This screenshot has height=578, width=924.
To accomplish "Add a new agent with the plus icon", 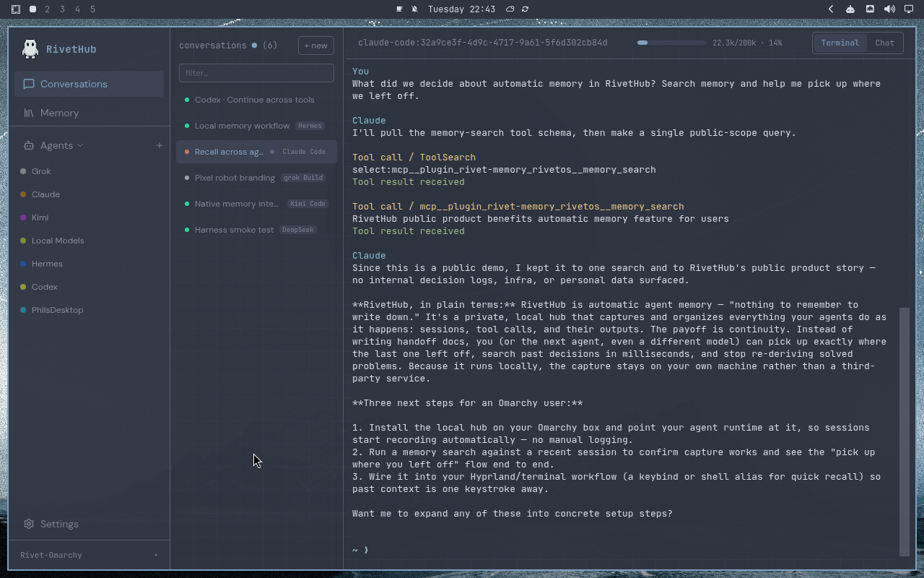I will (x=160, y=145).
